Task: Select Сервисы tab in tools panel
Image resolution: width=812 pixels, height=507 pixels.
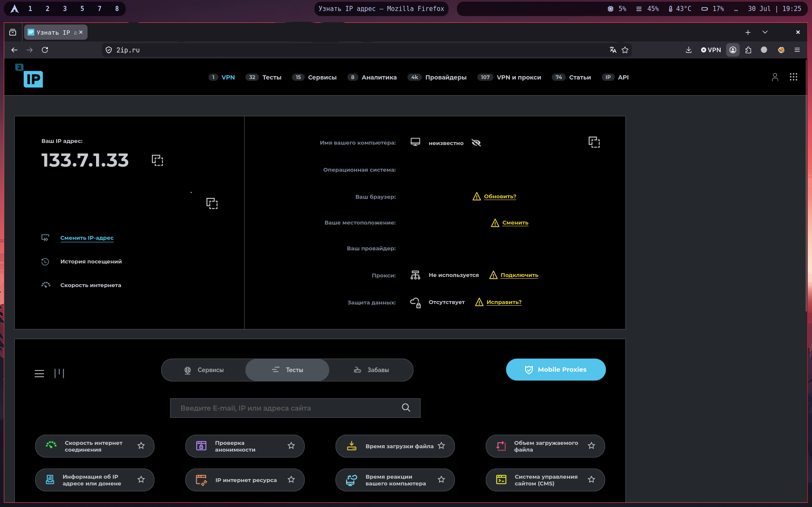Action: 204,370
